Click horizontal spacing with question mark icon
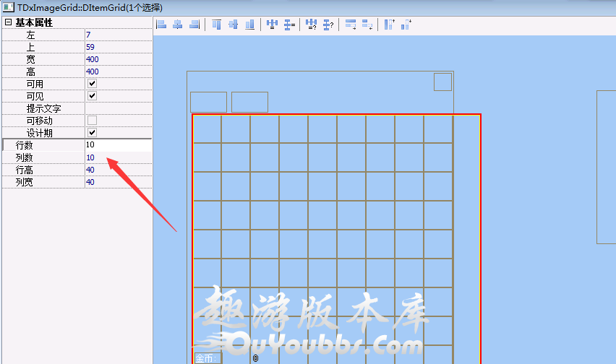The image size is (616, 364). (x=311, y=25)
